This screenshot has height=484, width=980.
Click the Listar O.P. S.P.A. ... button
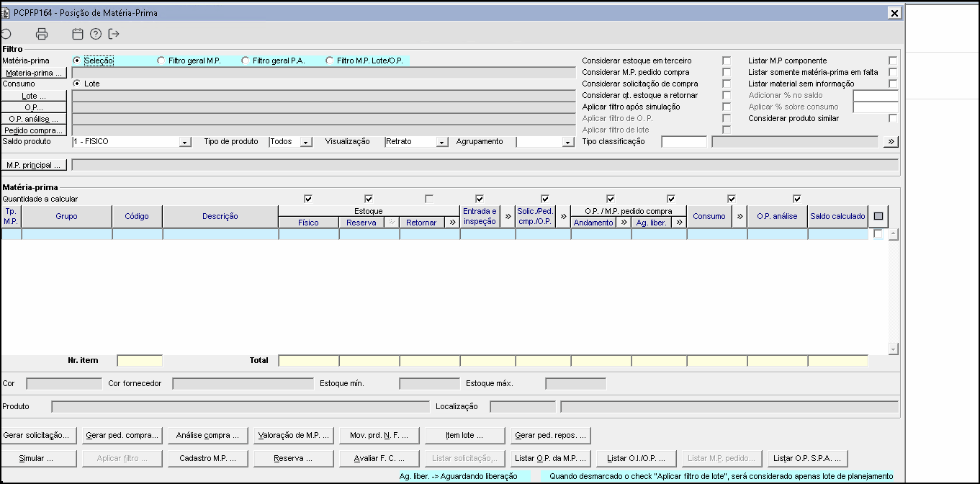(x=807, y=458)
